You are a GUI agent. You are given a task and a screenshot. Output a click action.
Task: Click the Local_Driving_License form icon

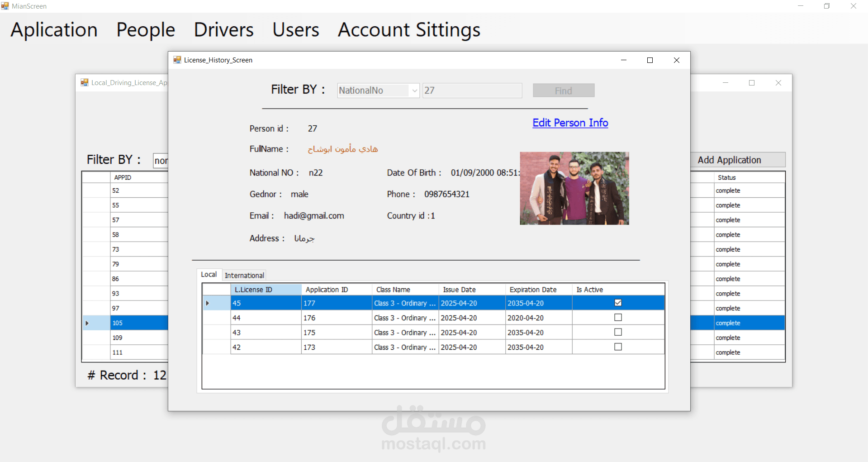pyautogui.click(x=85, y=82)
